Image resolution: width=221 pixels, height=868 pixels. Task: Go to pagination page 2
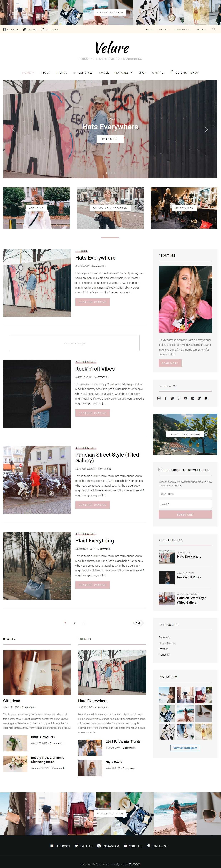[x=74, y=623]
